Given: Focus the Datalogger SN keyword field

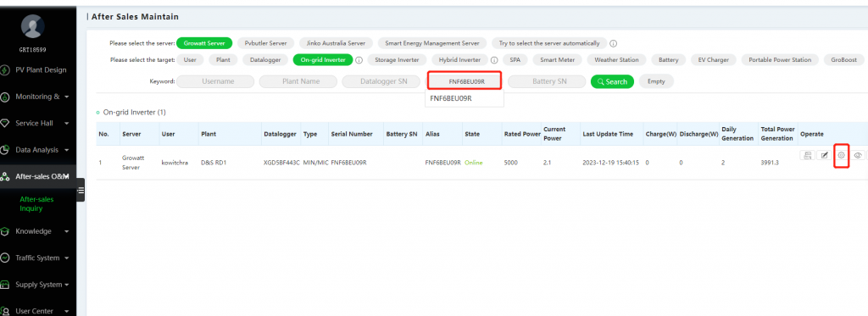Looking at the screenshot, I should pos(381,81).
